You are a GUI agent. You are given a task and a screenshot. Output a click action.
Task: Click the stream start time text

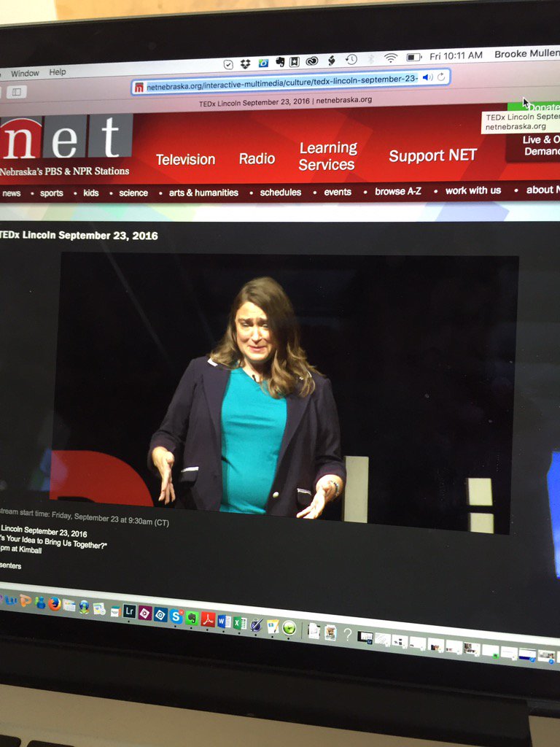pos(85,517)
